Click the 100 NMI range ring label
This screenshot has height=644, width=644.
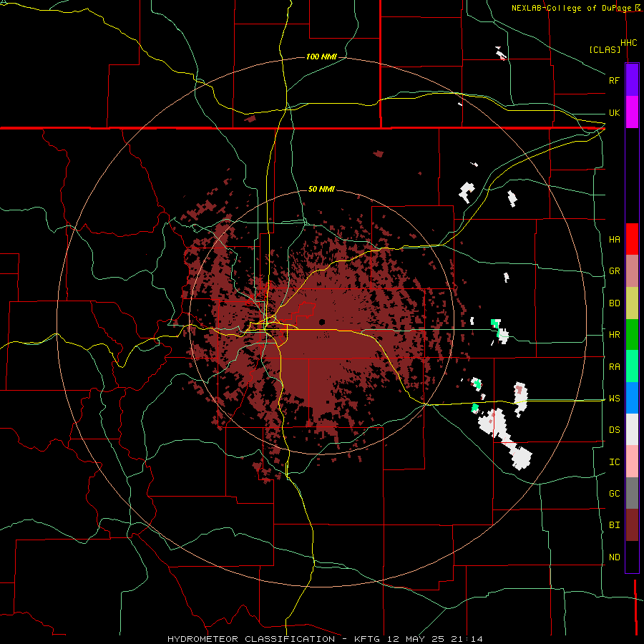tap(321, 57)
